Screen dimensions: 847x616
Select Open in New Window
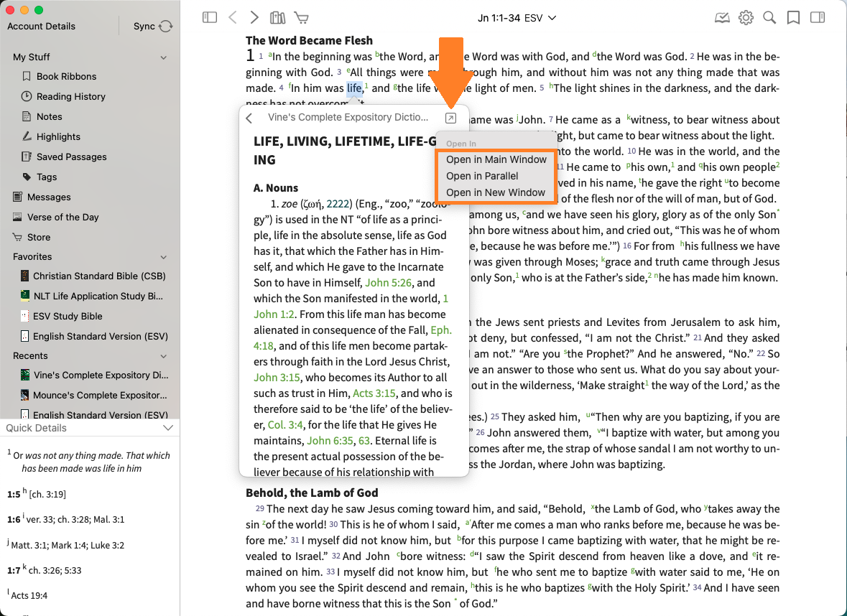(x=496, y=192)
